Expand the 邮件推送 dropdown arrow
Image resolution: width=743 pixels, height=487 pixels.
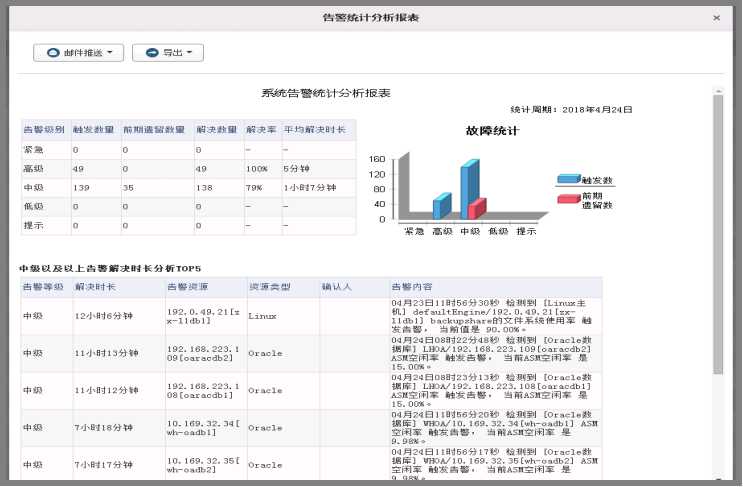[108, 52]
